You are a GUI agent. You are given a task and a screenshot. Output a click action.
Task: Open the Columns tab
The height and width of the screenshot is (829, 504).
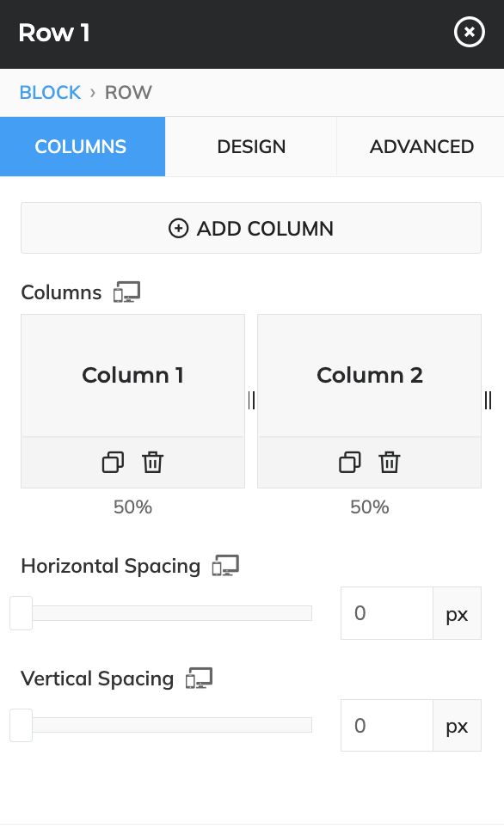point(82,146)
